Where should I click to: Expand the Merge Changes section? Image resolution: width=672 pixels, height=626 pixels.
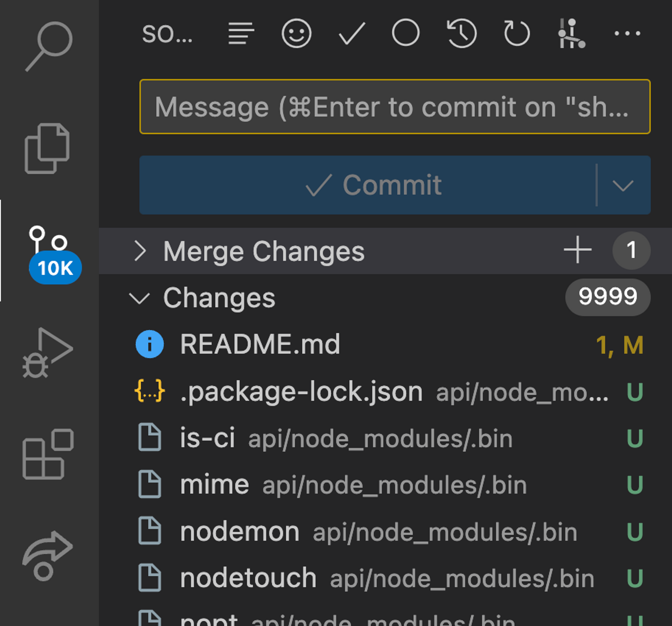pos(140,251)
